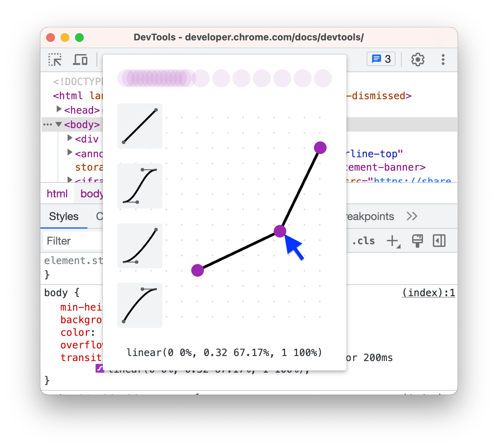
Task: Show more tabs with the chevron button
Action: [412, 216]
